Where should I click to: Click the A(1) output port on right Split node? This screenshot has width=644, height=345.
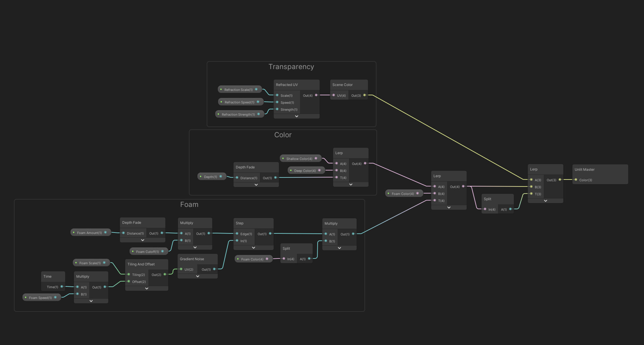(511, 209)
